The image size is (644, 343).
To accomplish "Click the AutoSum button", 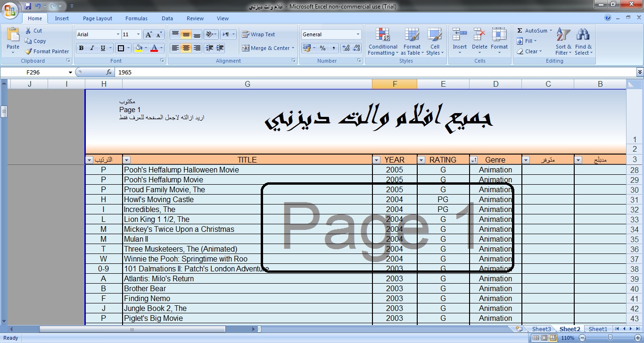I will tap(535, 31).
